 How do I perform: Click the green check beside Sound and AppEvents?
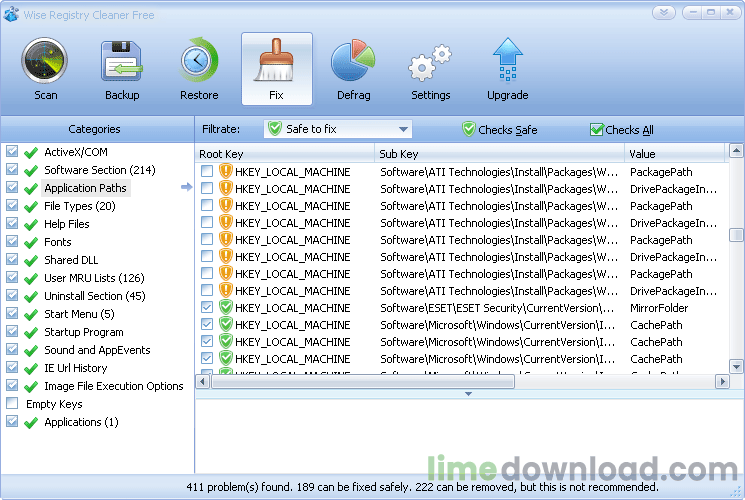coord(31,351)
